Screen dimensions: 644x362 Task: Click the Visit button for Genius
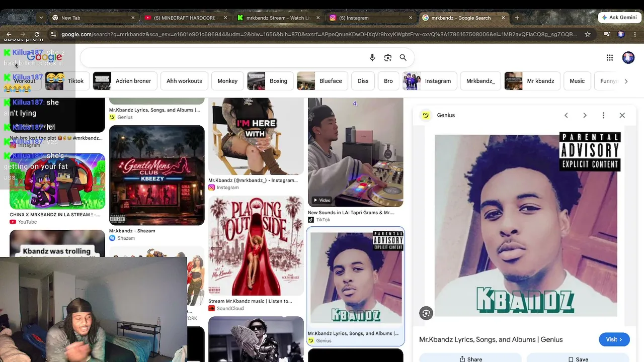pyautogui.click(x=614, y=339)
